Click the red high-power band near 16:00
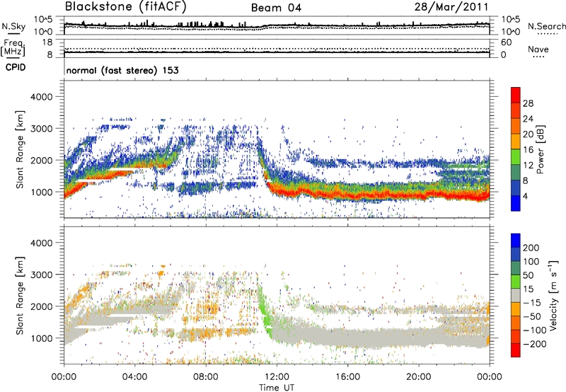 [347, 195]
